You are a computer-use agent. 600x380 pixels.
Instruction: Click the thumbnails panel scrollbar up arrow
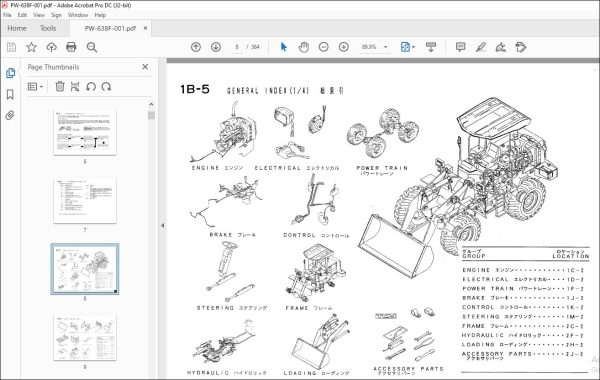[x=152, y=104]
